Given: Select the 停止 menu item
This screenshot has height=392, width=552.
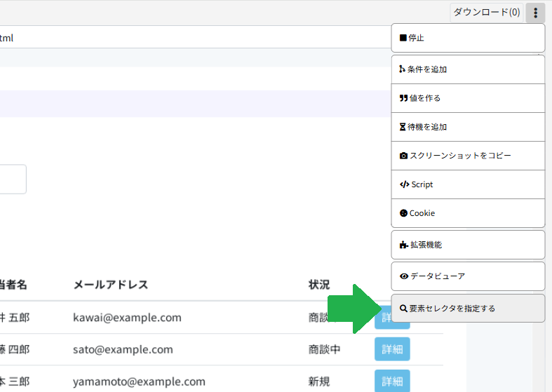Looking at the screenshot, I should pos(468,38).
